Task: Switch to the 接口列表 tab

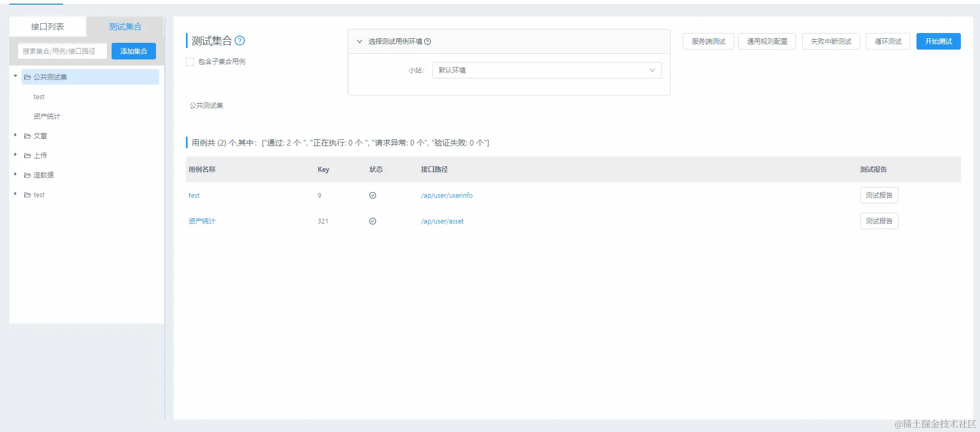Action: (48, 26)
